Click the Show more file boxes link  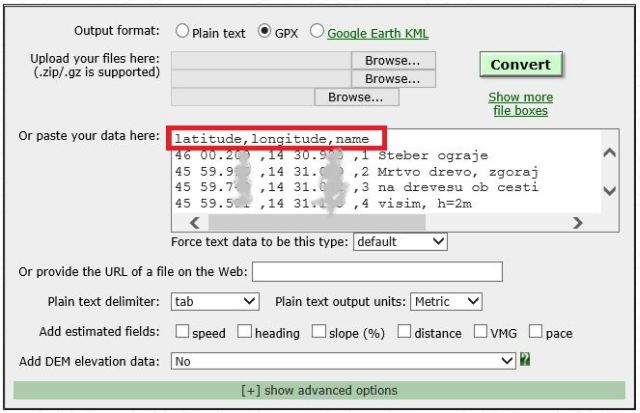click(520, 104)
